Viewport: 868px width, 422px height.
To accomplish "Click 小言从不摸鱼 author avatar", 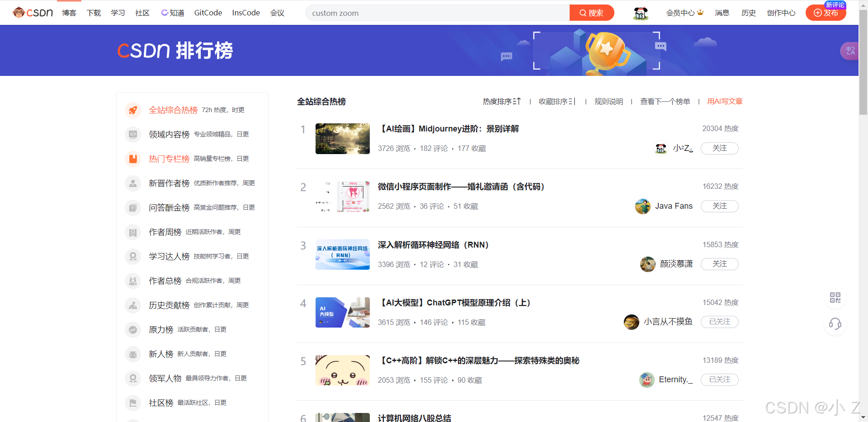I will tap(631, 322).
